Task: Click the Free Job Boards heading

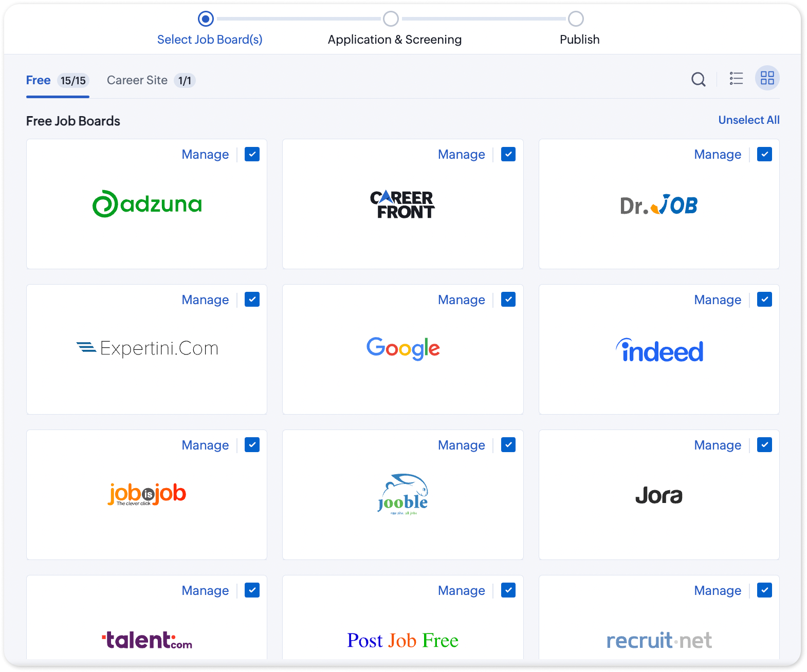Action: click(73, 121)
